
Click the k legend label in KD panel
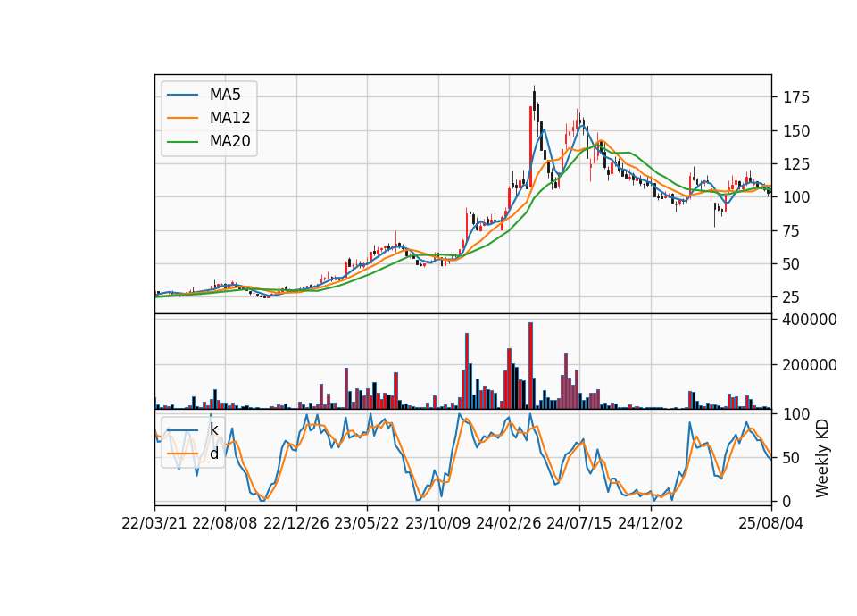213,429
